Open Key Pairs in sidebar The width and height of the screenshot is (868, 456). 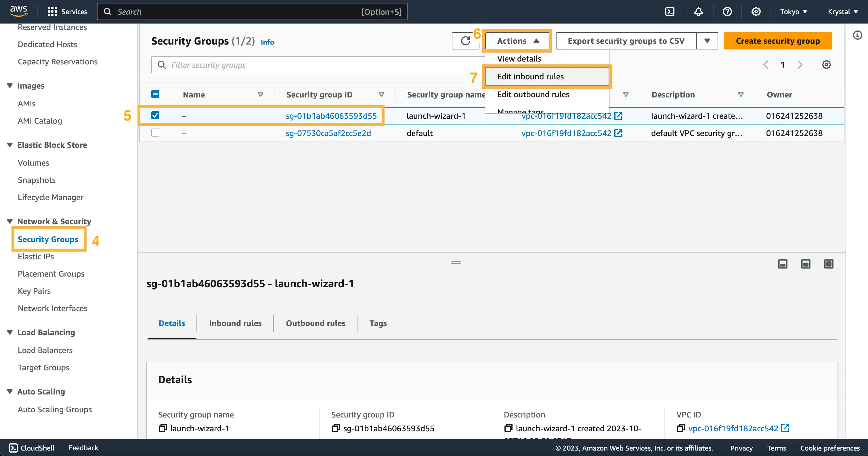pos(34,291)
